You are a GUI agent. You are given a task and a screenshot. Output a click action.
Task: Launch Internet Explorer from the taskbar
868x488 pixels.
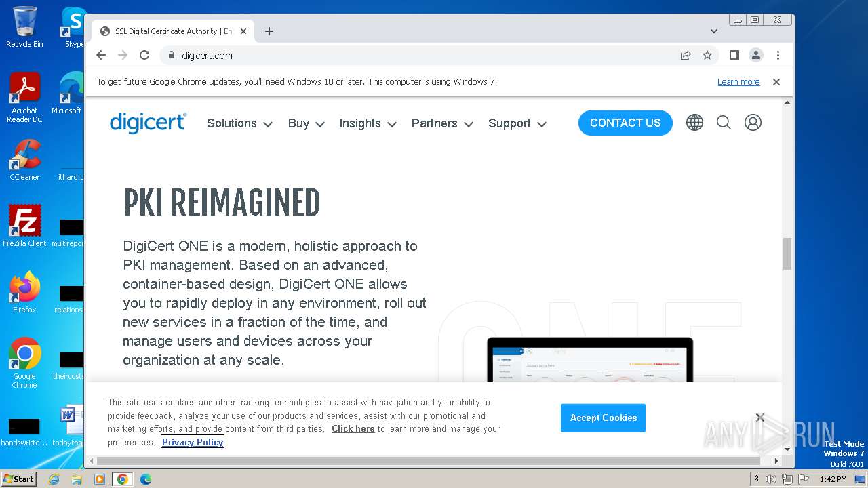(54, 479)
